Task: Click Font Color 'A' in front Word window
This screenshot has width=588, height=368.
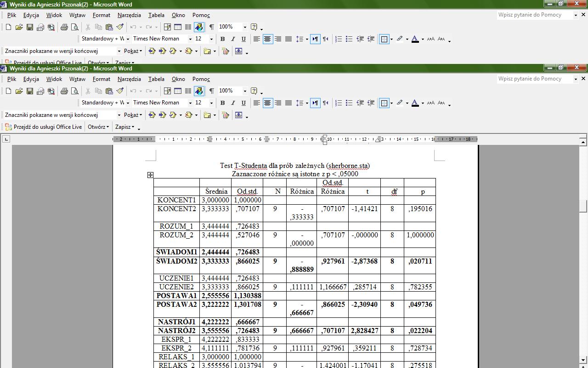Action: tap(415, 103)
